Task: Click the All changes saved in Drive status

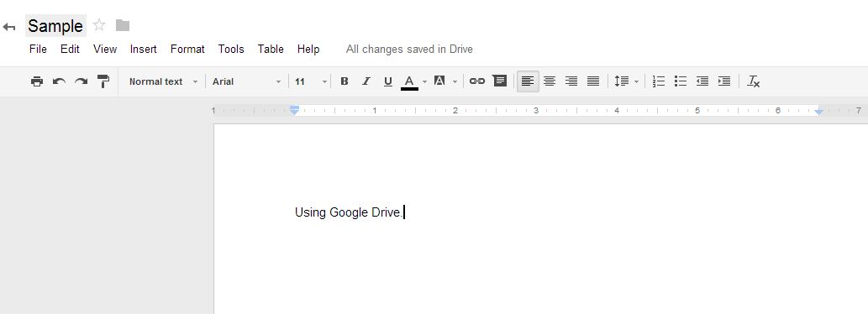Action: [x=409, y=50]
